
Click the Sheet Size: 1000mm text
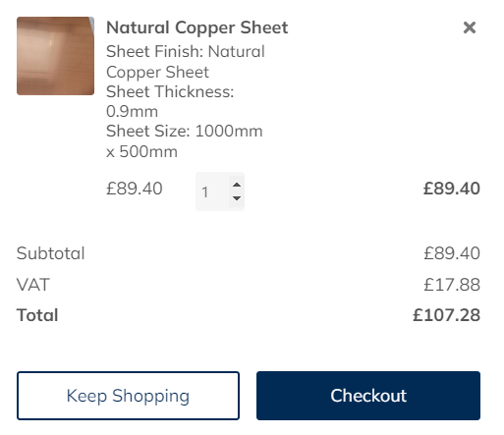[x=185, y=132]
